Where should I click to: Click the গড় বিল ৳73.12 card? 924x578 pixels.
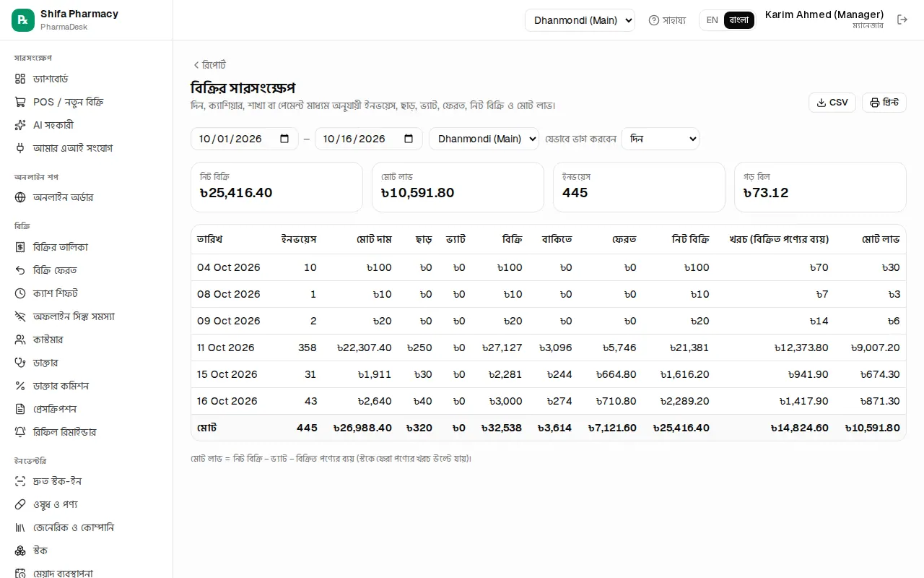[x=820, y=187]
